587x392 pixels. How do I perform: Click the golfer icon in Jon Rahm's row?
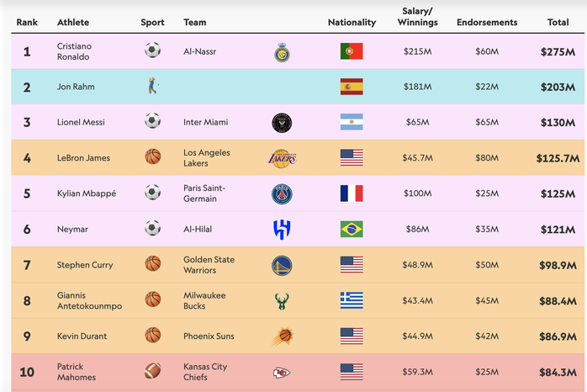(x=153, y=85)
